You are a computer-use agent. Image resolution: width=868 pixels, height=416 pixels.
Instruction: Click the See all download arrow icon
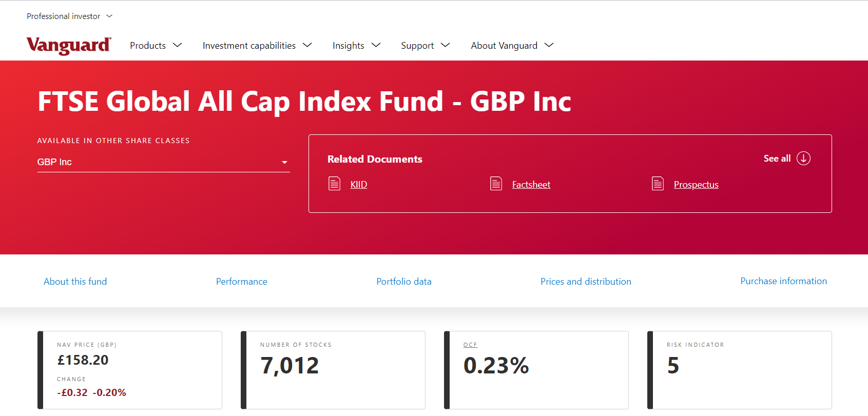[x=803, y=159]
